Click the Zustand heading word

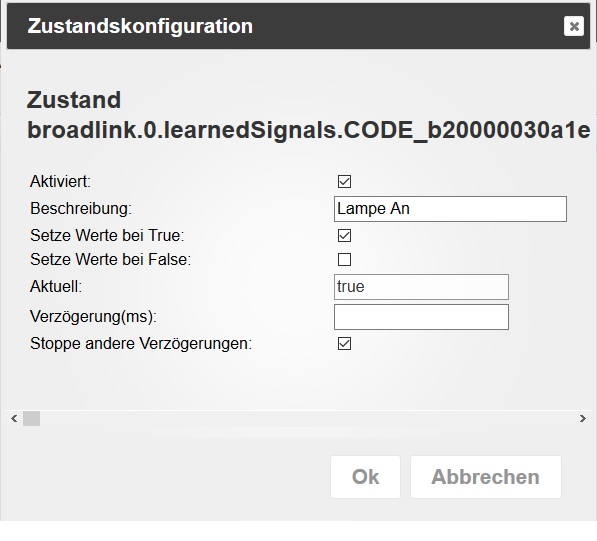point(74,100)
